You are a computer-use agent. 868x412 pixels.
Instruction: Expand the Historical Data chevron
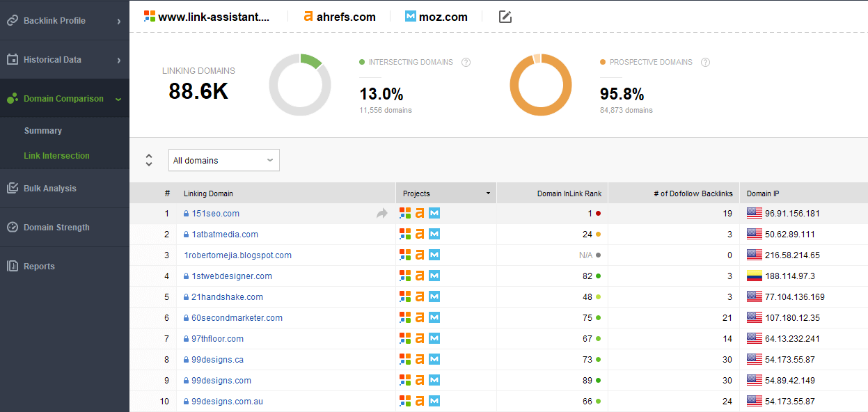tap(119, 61)
